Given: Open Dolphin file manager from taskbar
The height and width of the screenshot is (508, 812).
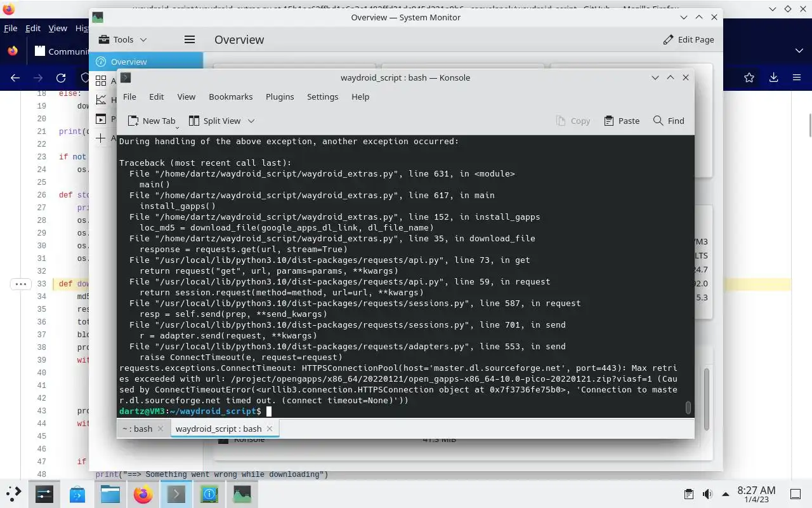Looking at the screenshot, I should [110, 493].
